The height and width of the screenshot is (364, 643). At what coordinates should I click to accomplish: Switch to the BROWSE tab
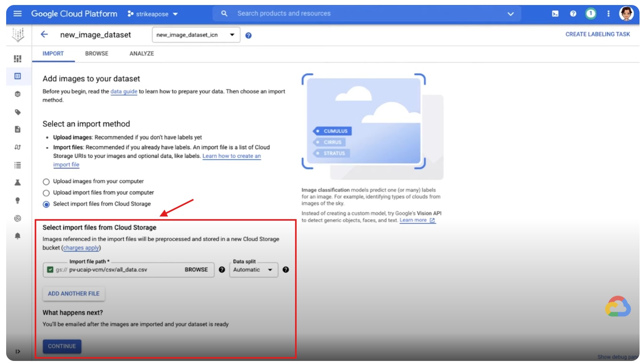pos(96,54)
